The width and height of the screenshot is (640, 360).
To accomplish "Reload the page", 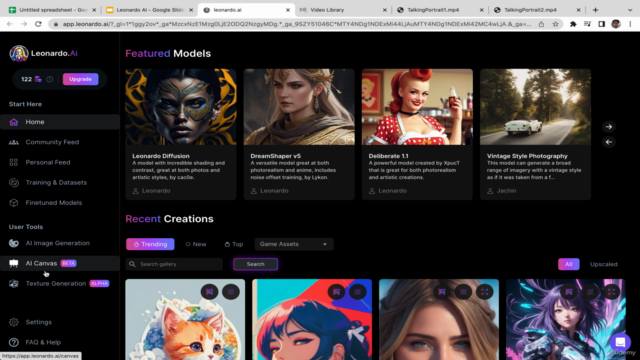I will point(38,24).
